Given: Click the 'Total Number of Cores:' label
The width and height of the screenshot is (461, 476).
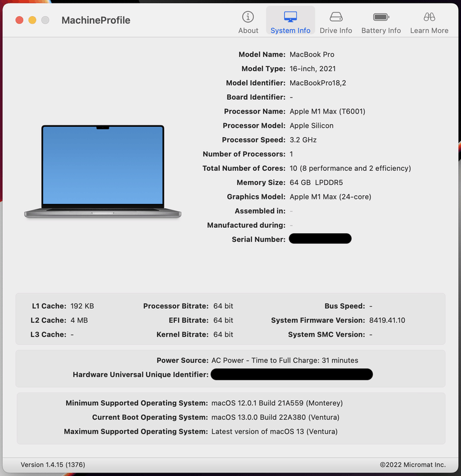Looking at the screenshot, I should (x=244, y=168).
